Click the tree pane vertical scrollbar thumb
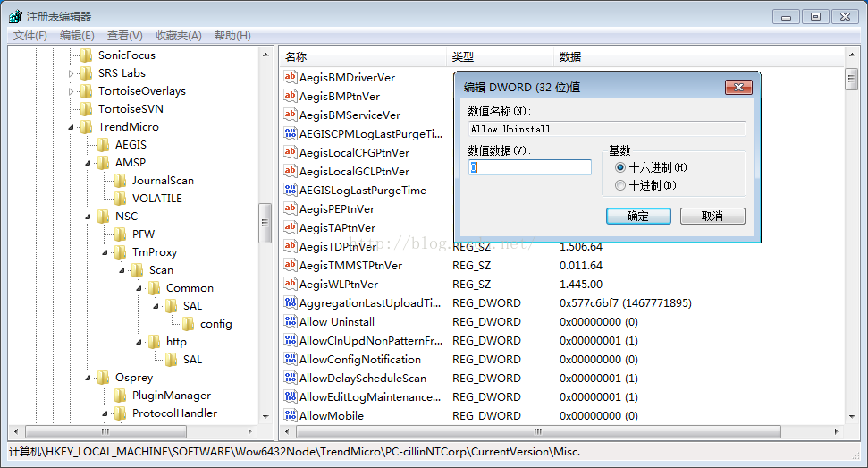Image resolution: width=868 pixels, height=468 pixels. tap(265, 223)
